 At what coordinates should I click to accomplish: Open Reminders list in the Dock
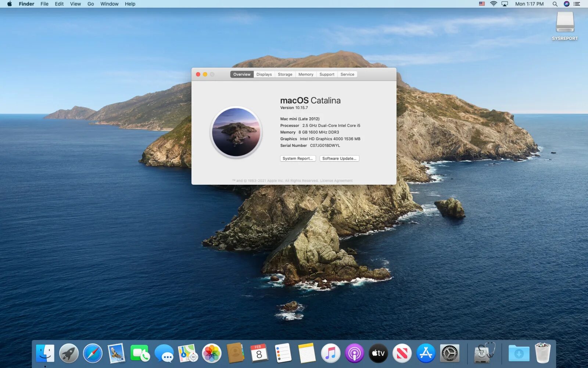283,353
